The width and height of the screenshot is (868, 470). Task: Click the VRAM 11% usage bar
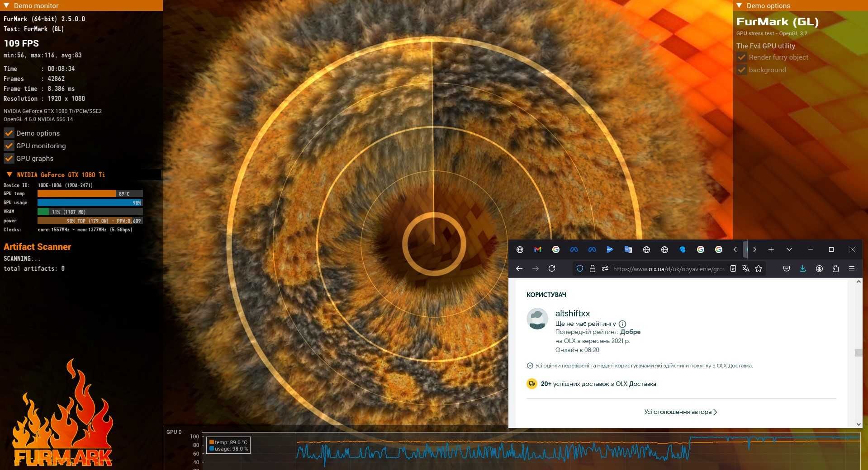[90, 211]
